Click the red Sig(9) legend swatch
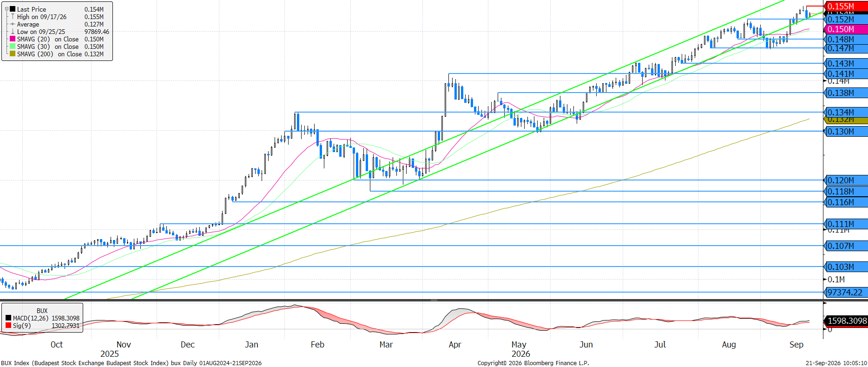868x367 pixels. click(x=8, y=326)
